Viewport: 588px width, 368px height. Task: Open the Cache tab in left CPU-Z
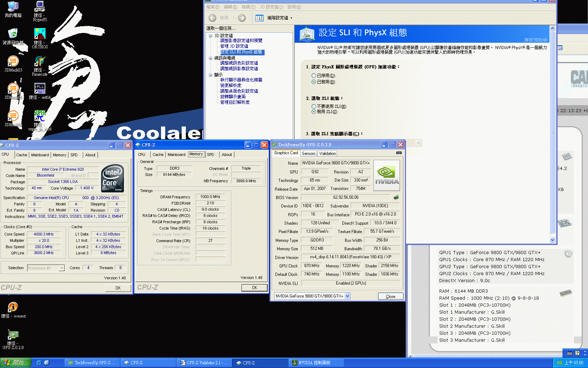(21, 155)
